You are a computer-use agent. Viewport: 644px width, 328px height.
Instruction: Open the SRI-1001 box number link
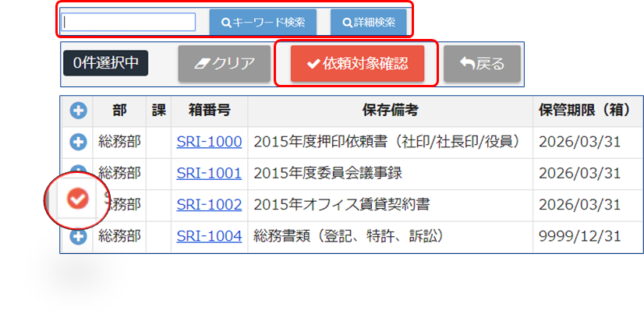[x=209, y=173]
